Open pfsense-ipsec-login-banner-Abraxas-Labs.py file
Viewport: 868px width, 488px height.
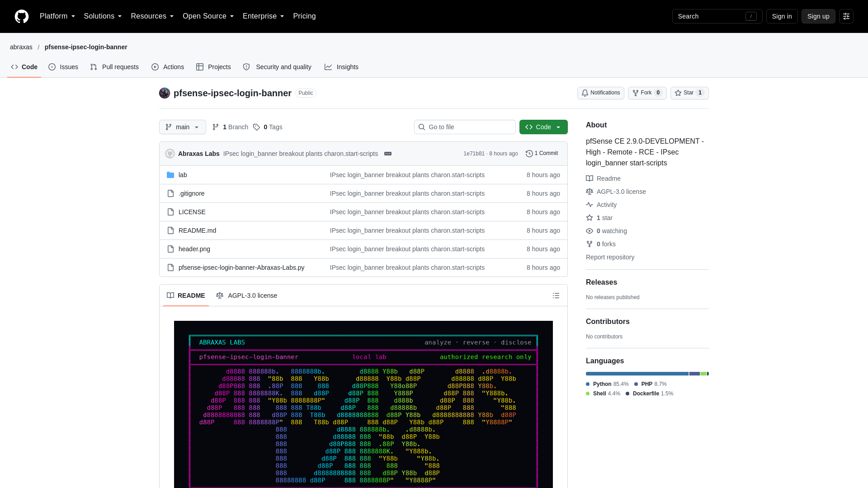[x=241, y=267]
